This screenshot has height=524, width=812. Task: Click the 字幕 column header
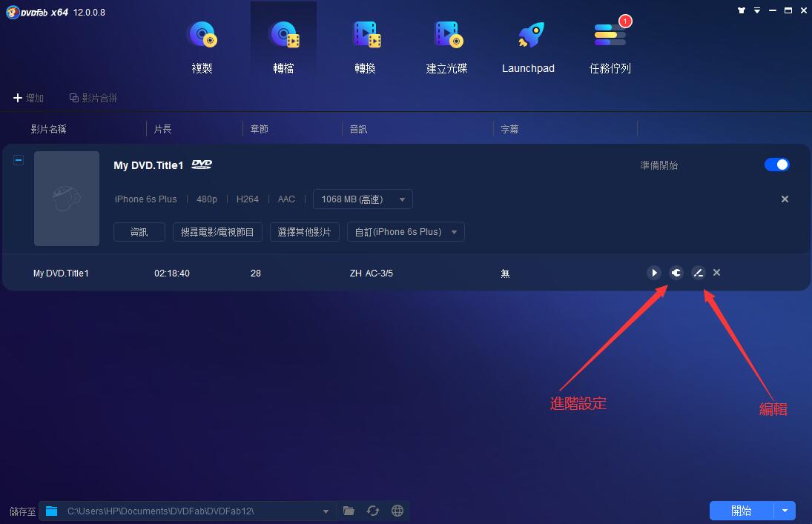click(x=509, y=129)
